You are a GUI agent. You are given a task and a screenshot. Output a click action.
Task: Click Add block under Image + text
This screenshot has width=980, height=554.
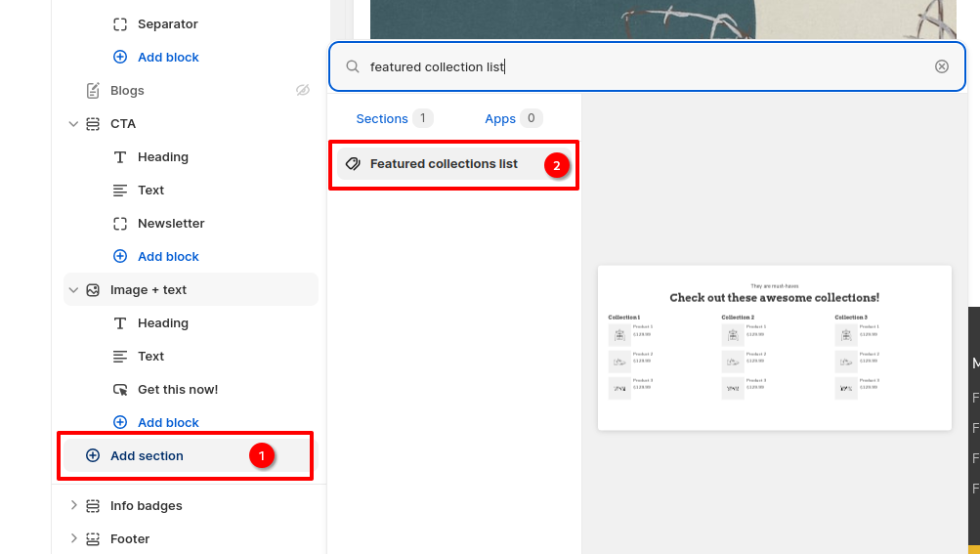click(168, 423)
